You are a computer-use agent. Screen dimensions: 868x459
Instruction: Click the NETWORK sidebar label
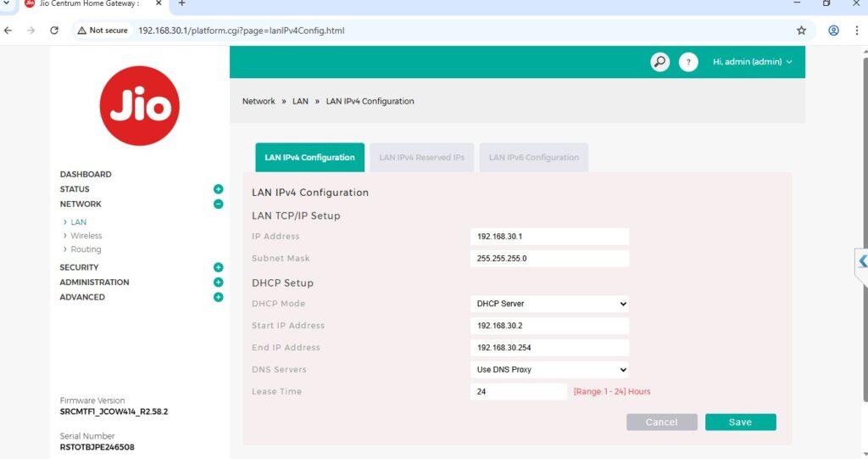coord(81,204)
